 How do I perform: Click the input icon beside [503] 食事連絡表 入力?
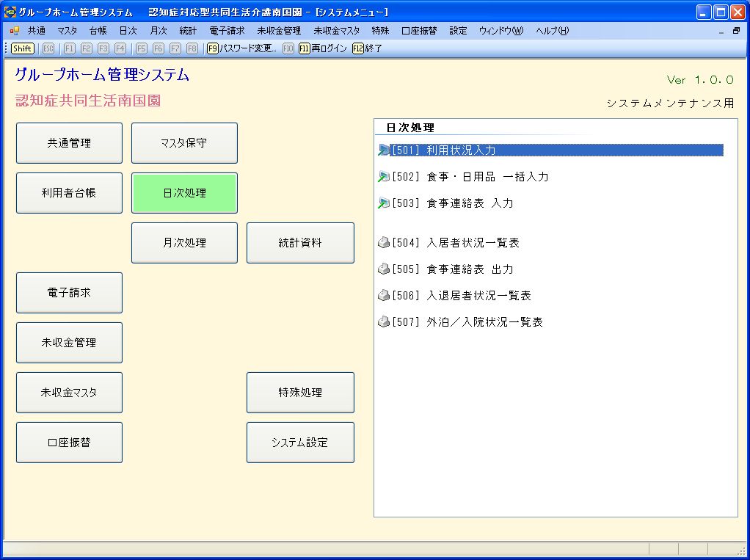click(x=383, y=203)
